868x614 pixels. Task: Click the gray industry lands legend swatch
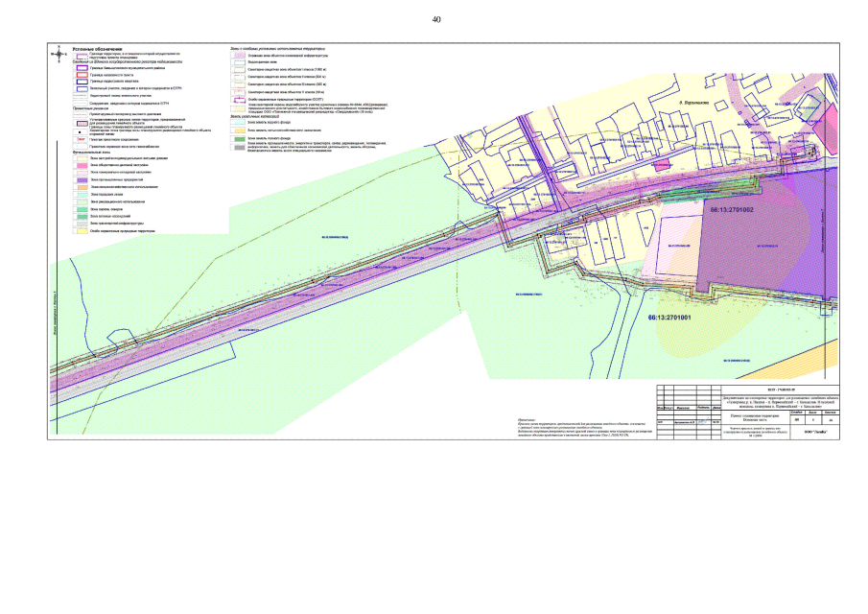(238, 147)
